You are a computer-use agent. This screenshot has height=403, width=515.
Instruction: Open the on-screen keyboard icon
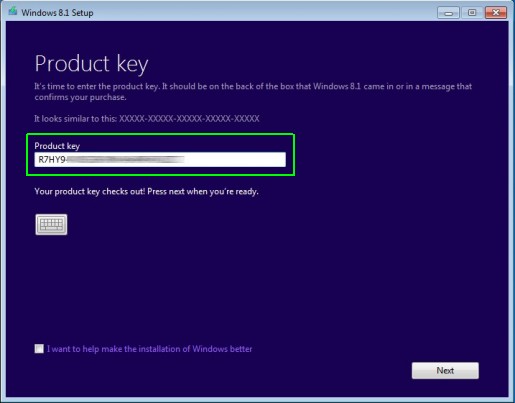(51, 224)
